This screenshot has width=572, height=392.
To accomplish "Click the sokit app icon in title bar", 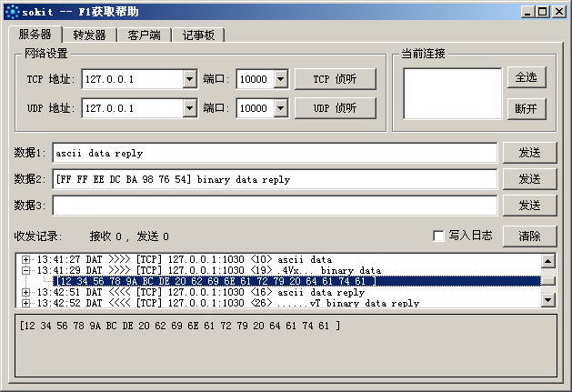I will click(13, 12).
